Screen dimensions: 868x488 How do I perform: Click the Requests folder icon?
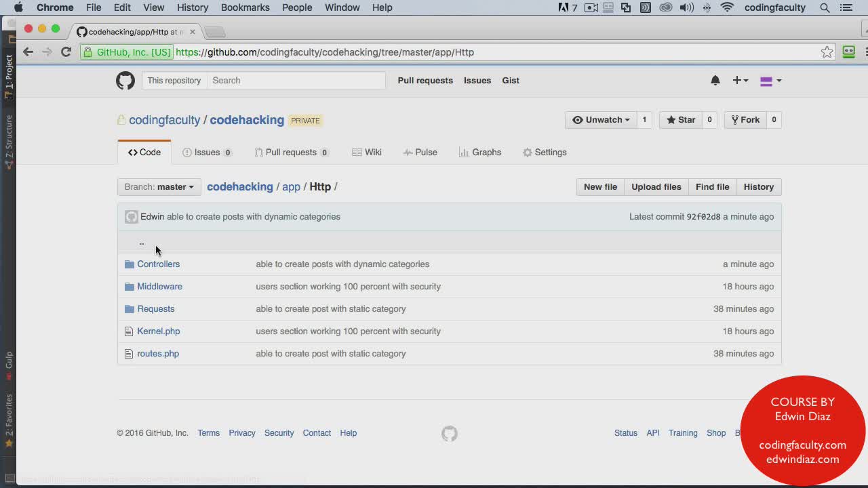pyautogui.click(x=130, y=309)
